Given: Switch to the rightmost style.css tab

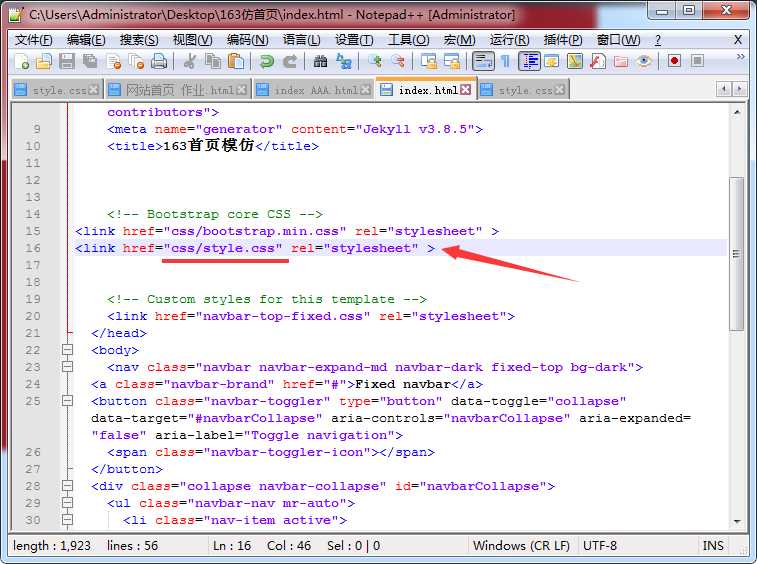Looking at the screenshot, I should 523,90.
